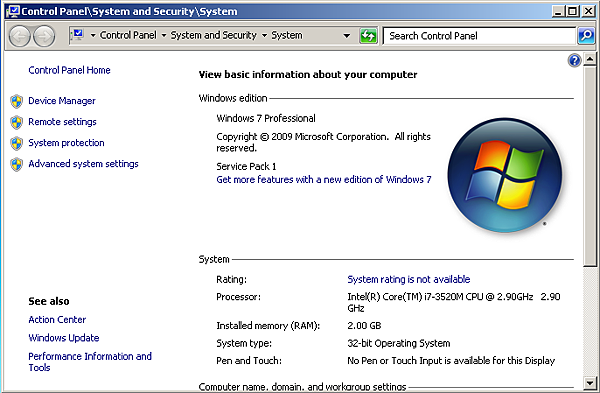Refresh the page with the green arrows button
The height and width of the screenshot is (393, 600).
pyautogui.click(x=368, y=36)
